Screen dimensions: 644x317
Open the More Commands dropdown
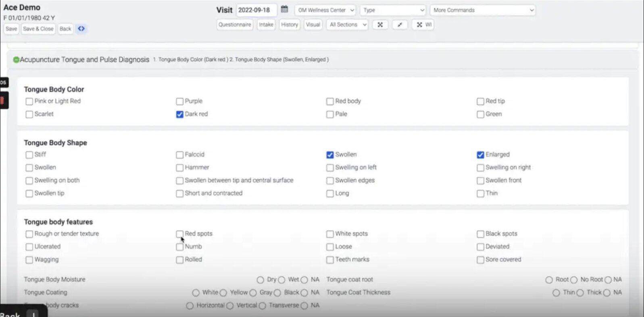pos(482,10)
